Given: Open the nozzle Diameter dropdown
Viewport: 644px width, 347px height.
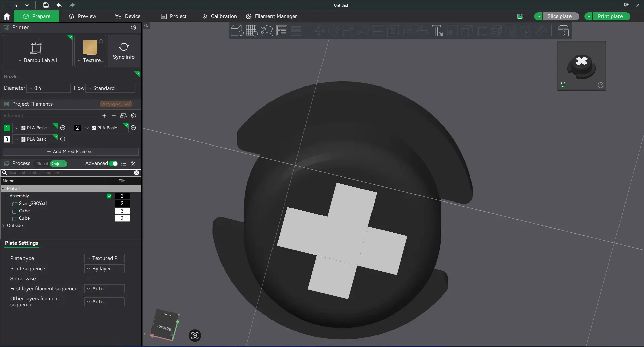Looking at the screenshot, I should (49, 88).
